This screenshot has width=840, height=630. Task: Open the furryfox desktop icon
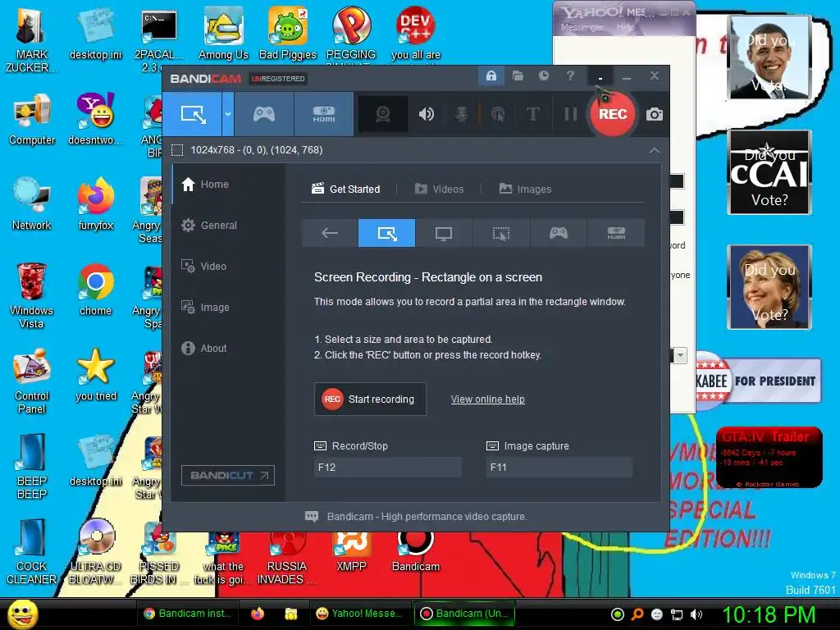tap(95, 203)
